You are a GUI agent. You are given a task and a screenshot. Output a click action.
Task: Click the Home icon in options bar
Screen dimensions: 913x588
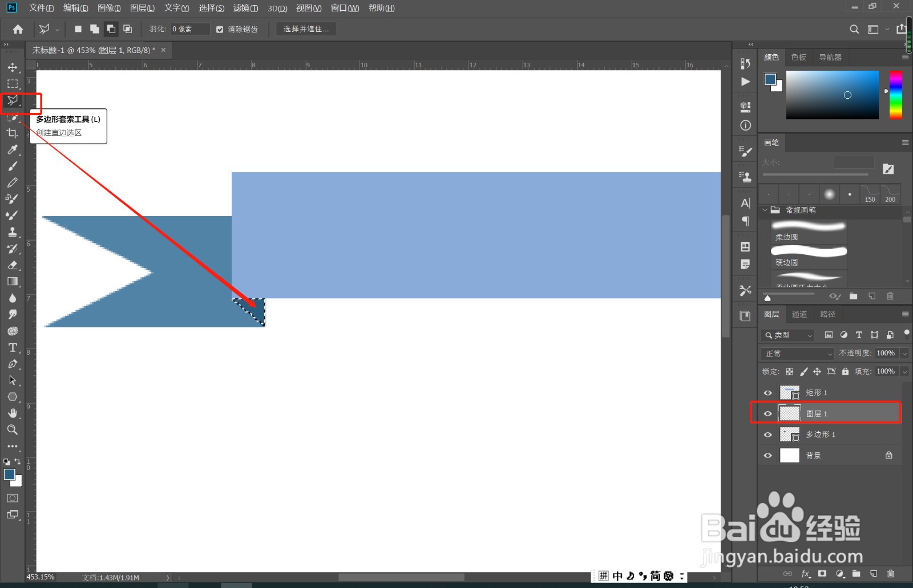coord(18,29)
